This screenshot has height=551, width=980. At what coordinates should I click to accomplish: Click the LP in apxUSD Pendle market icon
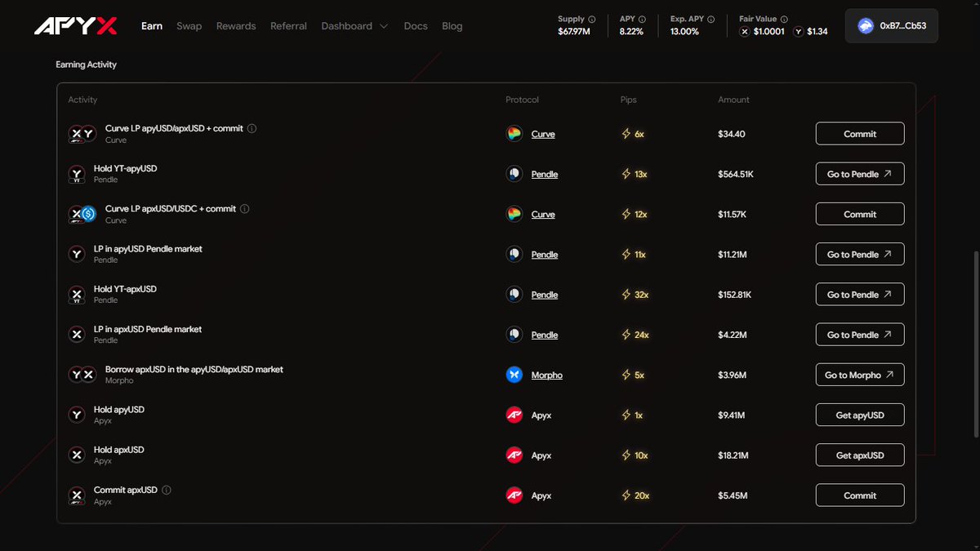pyautogui.click(x=77, y=335)
